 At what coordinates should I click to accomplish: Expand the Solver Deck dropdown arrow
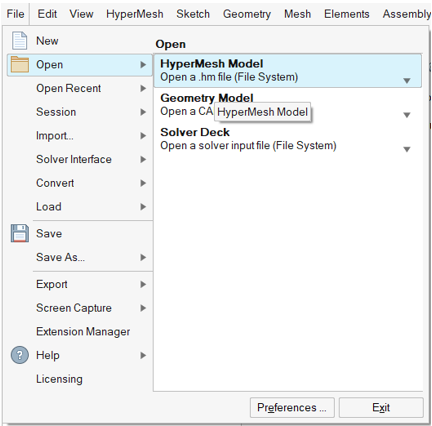point(406,149)
